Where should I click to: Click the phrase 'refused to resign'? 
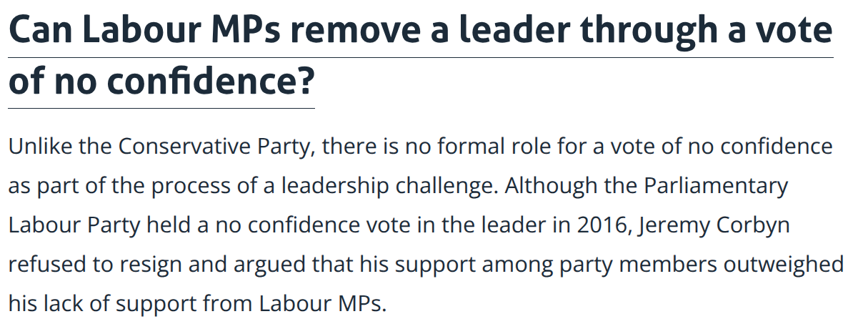(96, 265)
